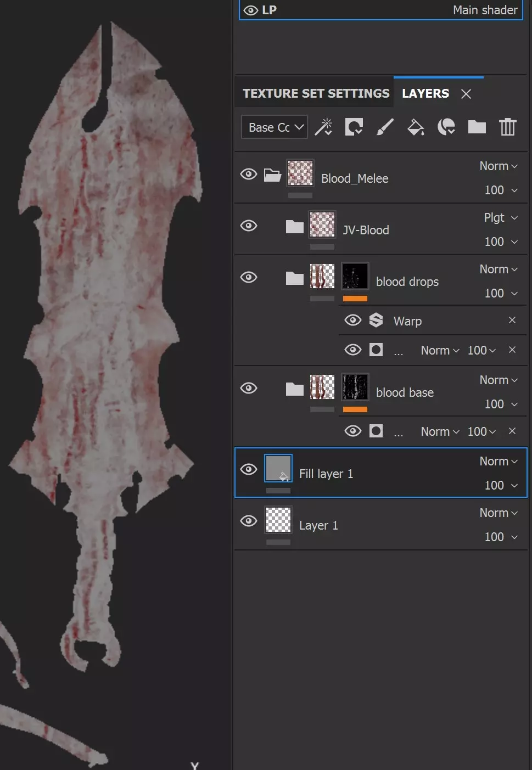Create a new folder in layers toolbar

(477, 127)
